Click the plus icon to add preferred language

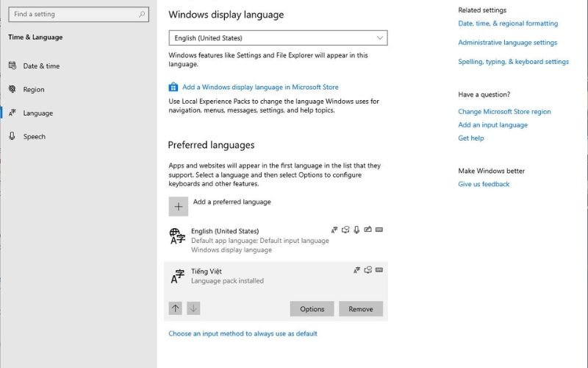click(178, 207)
